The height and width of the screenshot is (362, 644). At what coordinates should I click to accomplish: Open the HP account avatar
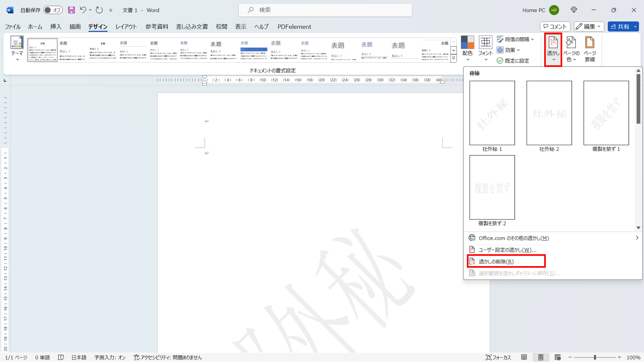click(x=554, y=10)
